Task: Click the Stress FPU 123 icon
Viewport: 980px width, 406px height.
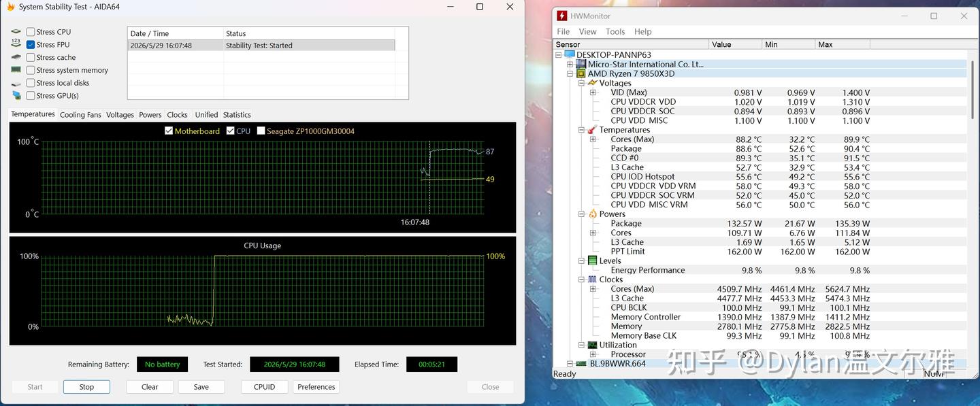Action: tap(16, 44)
